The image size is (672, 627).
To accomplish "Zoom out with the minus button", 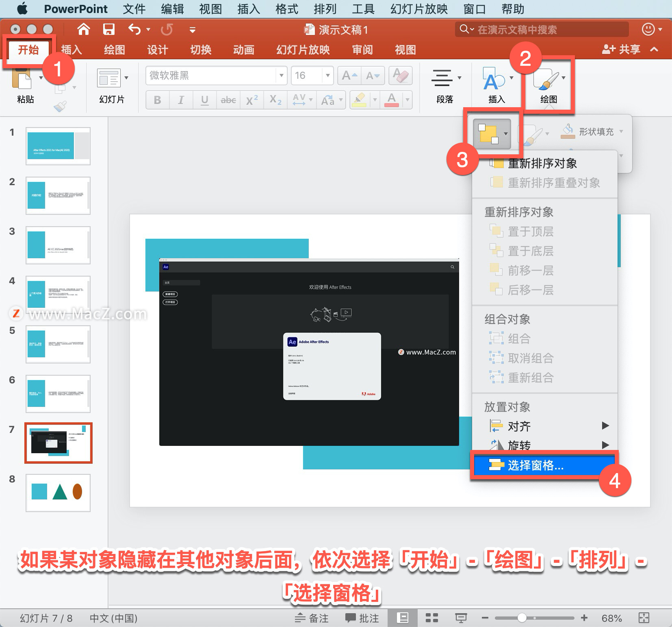I will pyautogui.click(x=485, y=618).
